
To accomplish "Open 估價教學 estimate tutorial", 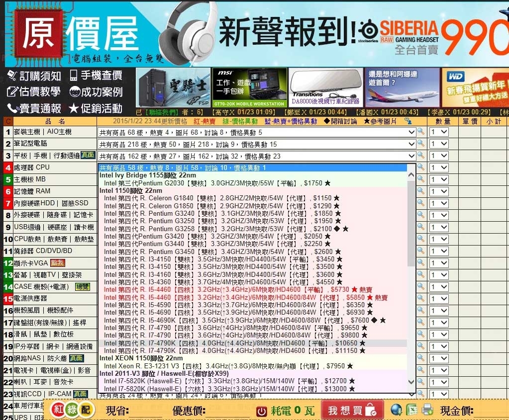I will 34,92.
